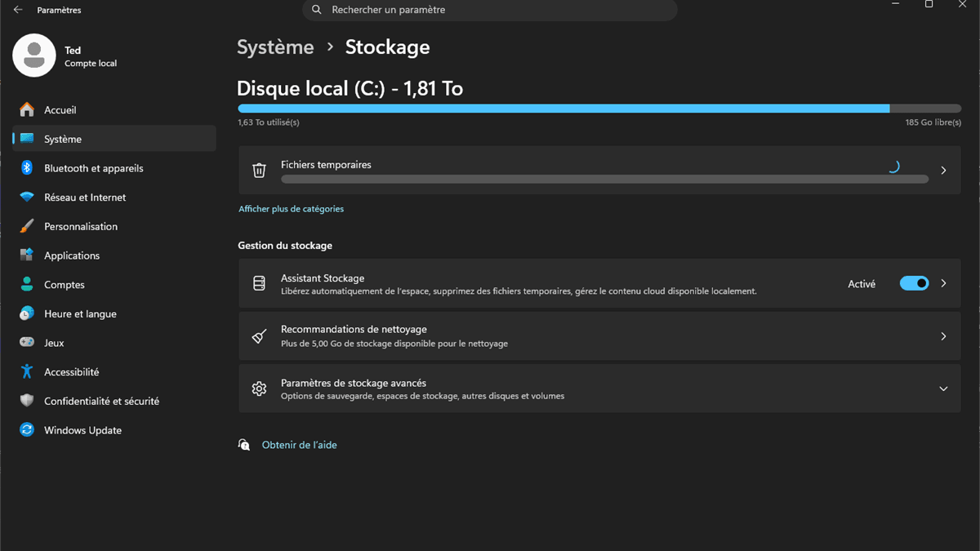Image resolution: width=980 pixels, height=551 pixels.
Task: Open Heure et langue in sidebar
Action: pos(114,313)
